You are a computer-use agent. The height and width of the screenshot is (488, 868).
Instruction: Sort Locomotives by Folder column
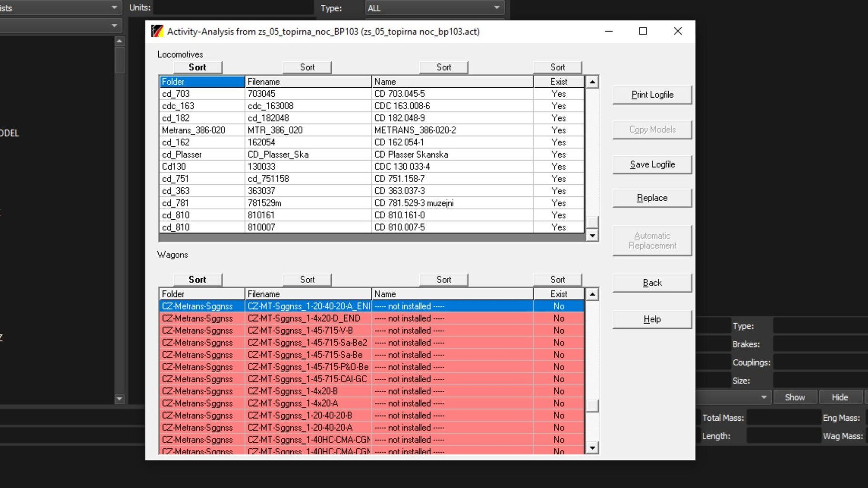point(197,67)
